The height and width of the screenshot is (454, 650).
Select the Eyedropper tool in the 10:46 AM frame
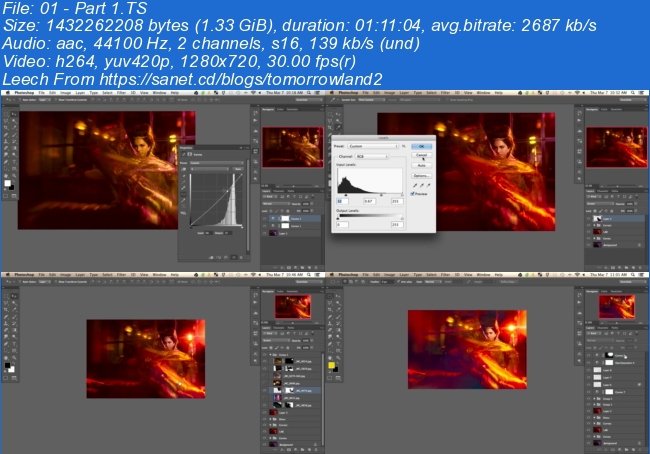pyautogui.click(x=14, y=309)
